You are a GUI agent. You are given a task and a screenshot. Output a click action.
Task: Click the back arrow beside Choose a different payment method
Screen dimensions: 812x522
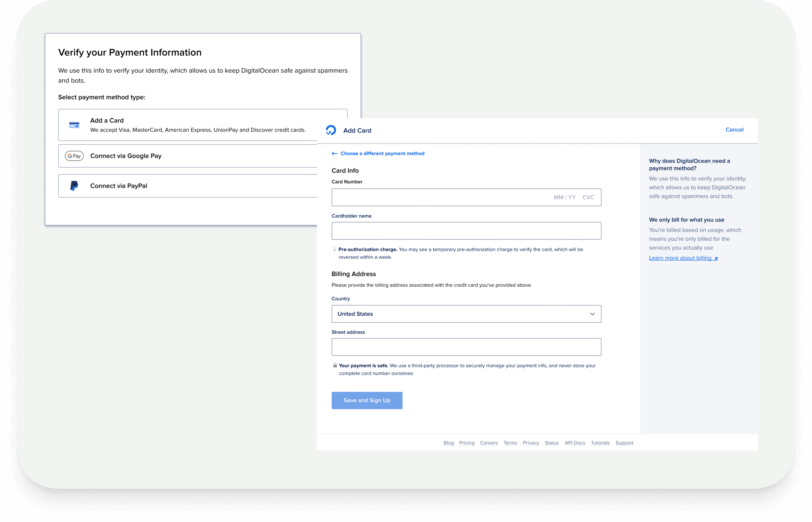click(334, 153)
